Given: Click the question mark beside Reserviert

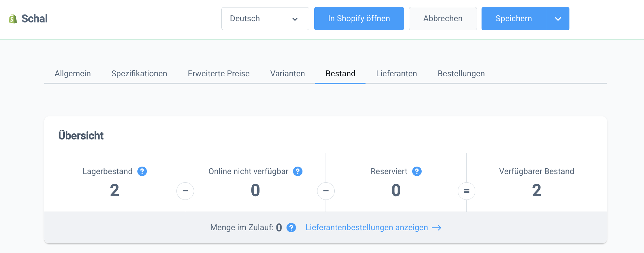Looking at the screenshot, I should (x=417, y=171).
